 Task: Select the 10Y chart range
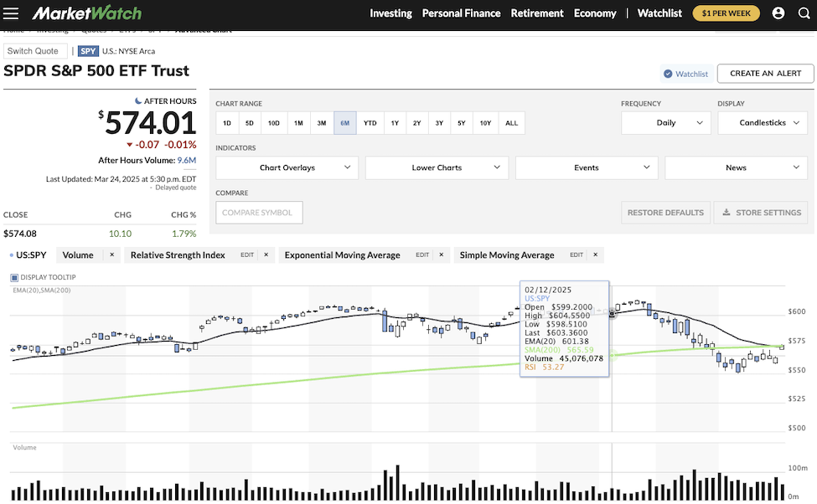coord(486,123)
